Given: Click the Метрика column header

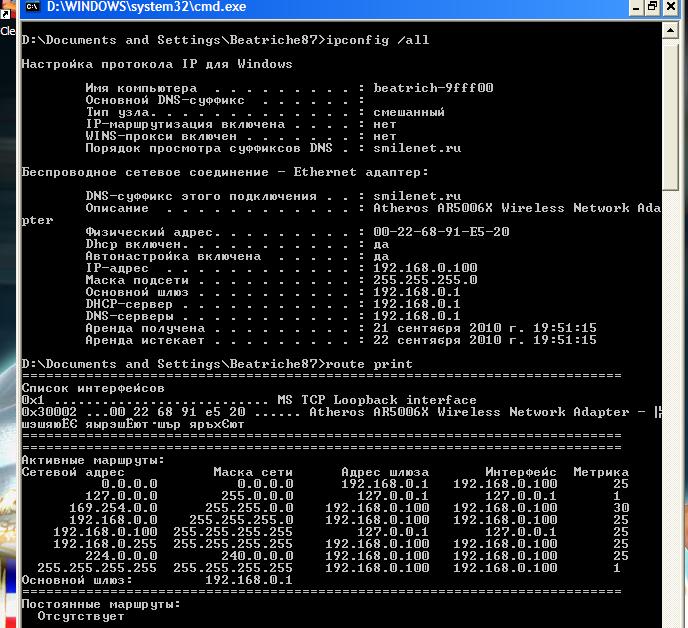Looking at the screenshot, I should (x=601, y=472).
